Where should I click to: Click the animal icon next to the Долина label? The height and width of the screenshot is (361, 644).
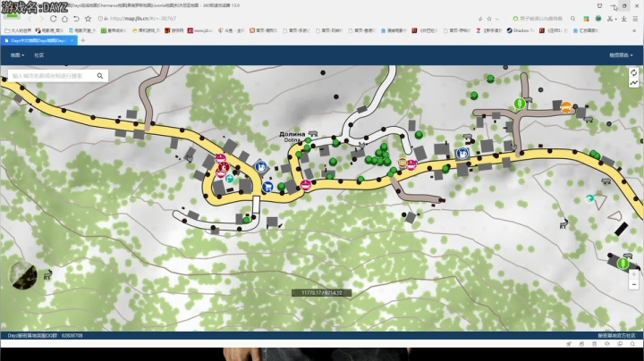[x=313, y=134]
